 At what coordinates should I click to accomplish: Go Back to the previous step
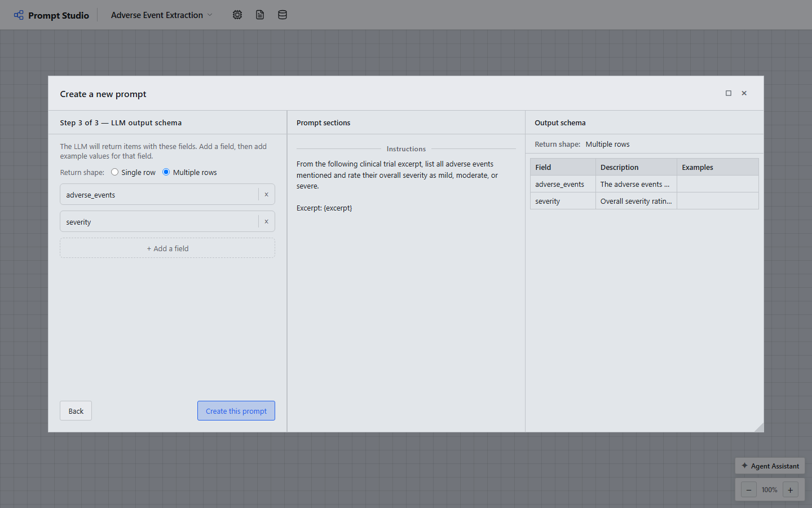coord(76,411)
